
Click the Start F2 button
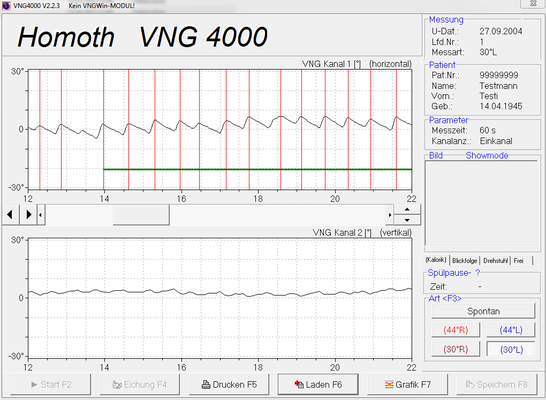click(50, 384)
